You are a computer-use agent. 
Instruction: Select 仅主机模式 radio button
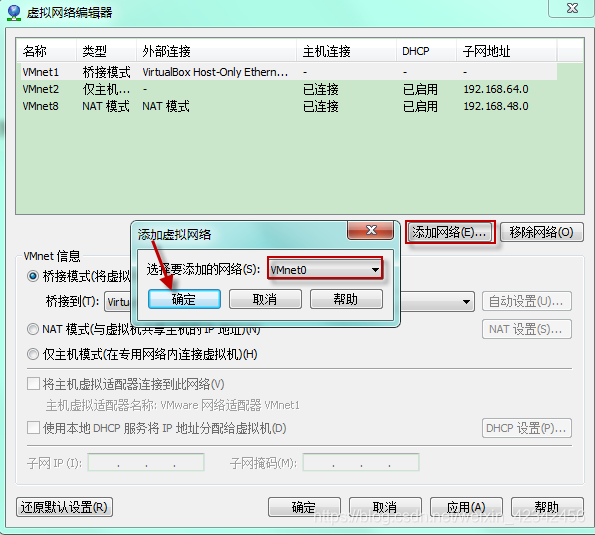tap(33, 354)
